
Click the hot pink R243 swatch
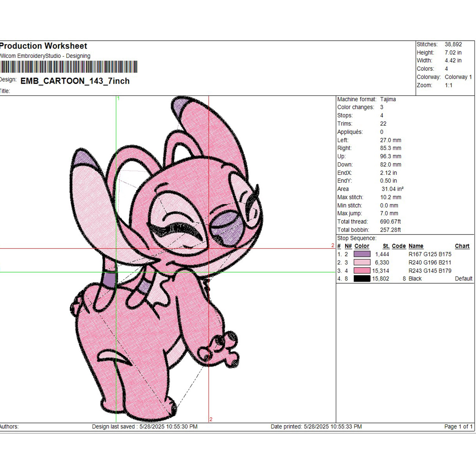362,270
